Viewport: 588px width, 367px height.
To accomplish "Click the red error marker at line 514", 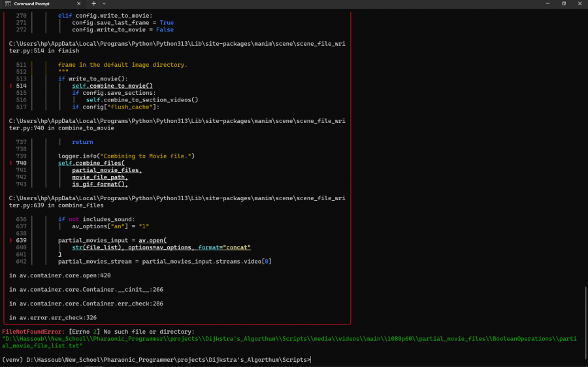I will pos(10,86).
